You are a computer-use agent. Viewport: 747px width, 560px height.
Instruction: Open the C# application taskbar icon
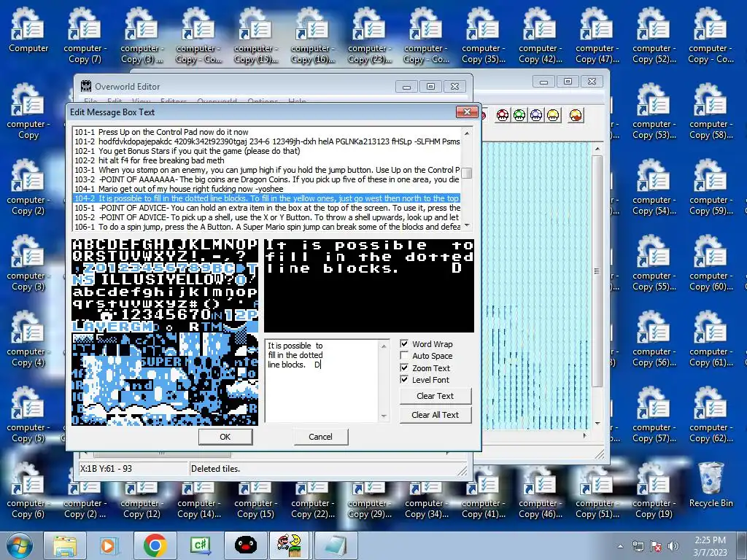[x=201, y=545]
